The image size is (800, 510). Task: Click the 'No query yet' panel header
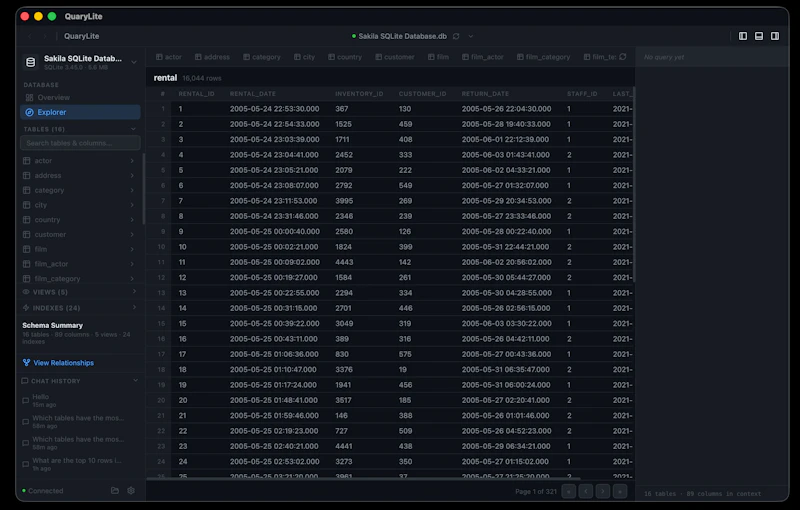coord(663,57)
